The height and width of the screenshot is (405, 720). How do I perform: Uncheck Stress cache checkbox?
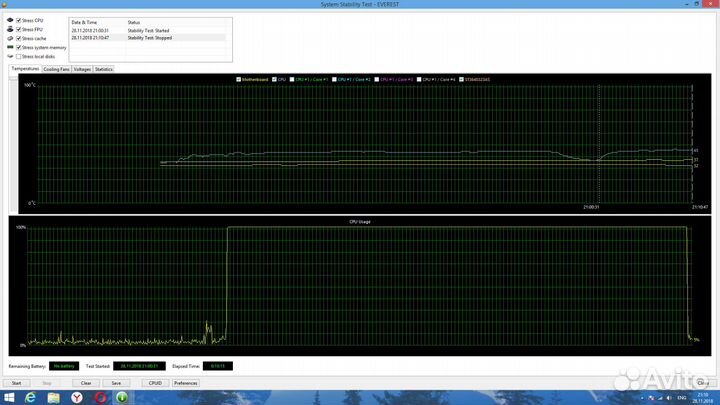(19, 38)
